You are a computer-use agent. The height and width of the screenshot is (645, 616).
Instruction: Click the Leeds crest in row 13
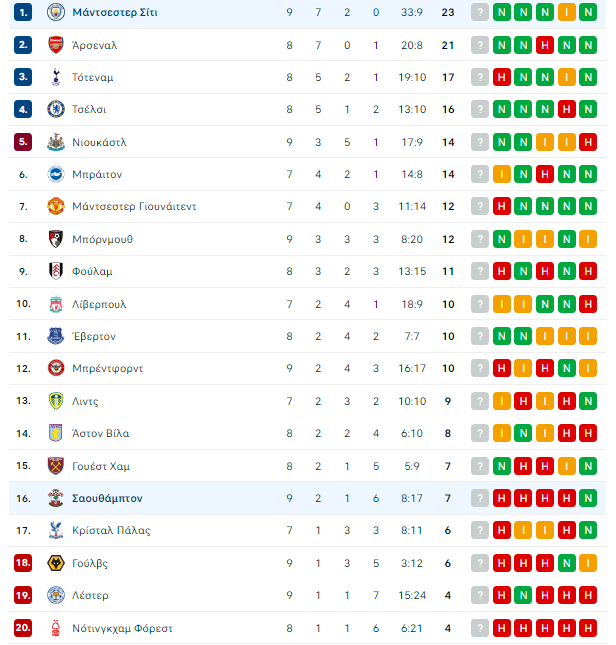tap(56, 401)
